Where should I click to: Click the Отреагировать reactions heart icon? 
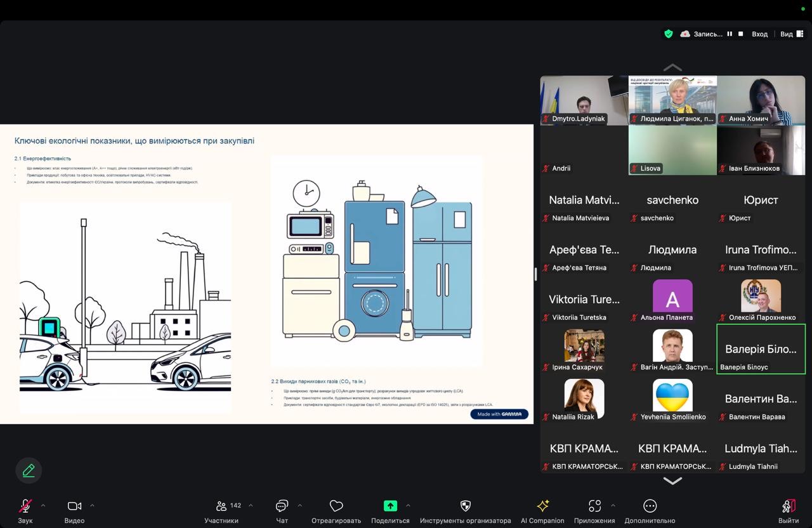336,506
